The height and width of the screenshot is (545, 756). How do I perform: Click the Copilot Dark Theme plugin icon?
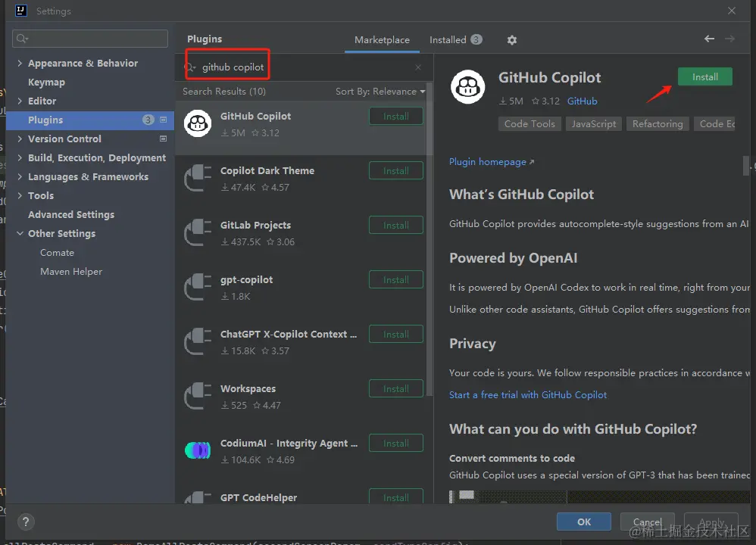click(198, 178)
